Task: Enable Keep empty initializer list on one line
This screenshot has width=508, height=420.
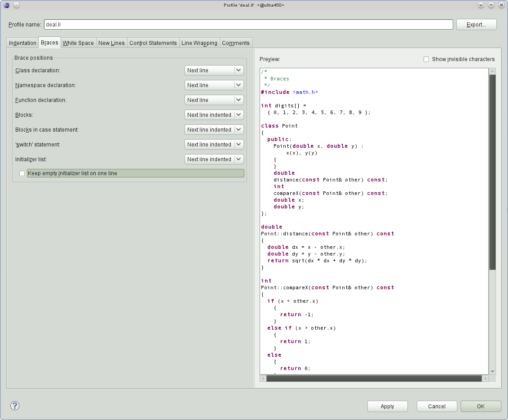Action: pos(22,173)
